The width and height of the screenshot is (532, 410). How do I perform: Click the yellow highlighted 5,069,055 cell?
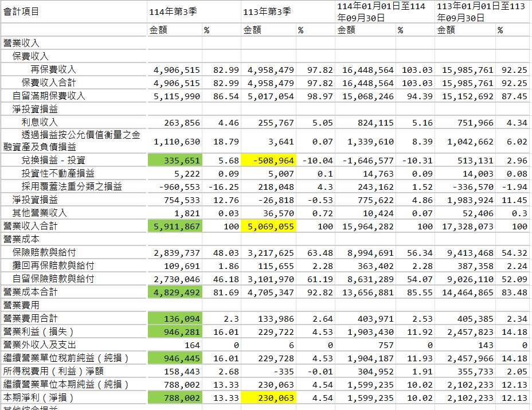(268, 226)
